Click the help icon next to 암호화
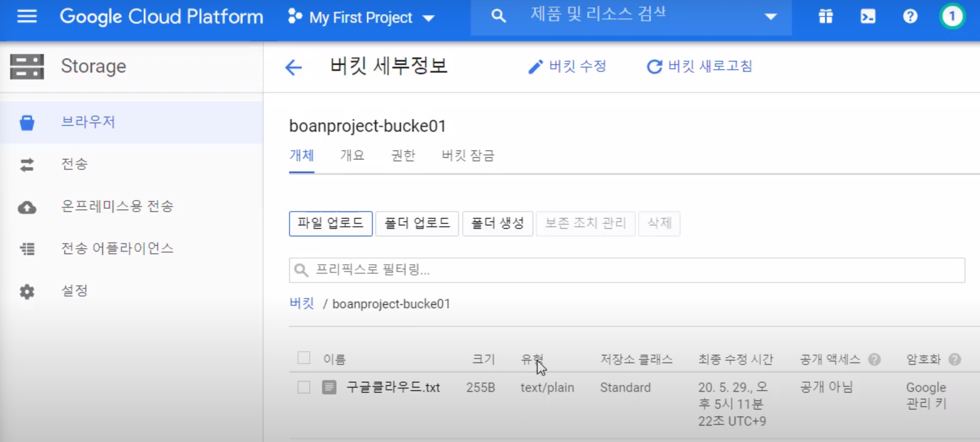This screenshot has height=442, width=980. click(955, 359)
